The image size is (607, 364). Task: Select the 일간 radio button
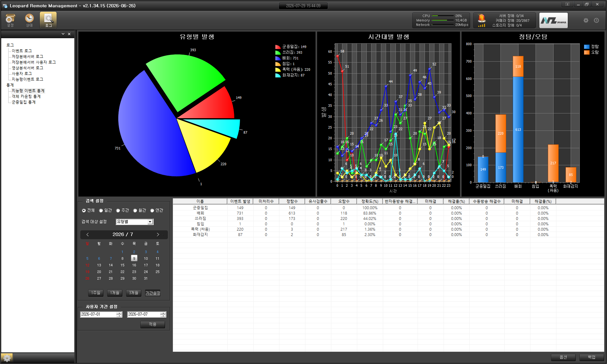click(x=101, y=210)
